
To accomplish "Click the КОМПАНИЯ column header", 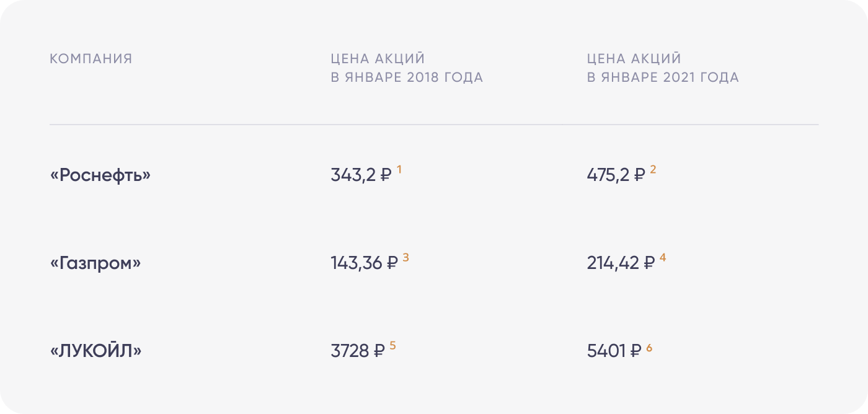I will click(x=91, y=59).
